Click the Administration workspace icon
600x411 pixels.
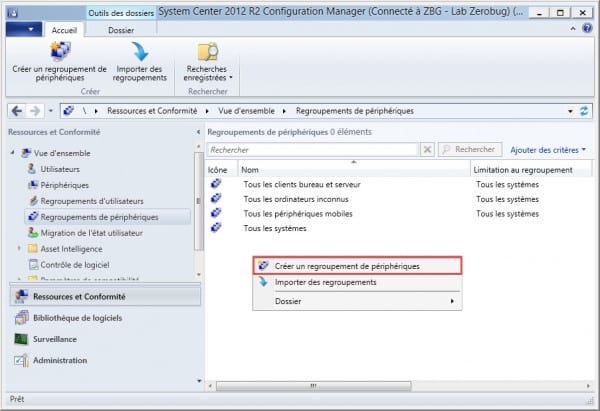click(x=21, y=360)
